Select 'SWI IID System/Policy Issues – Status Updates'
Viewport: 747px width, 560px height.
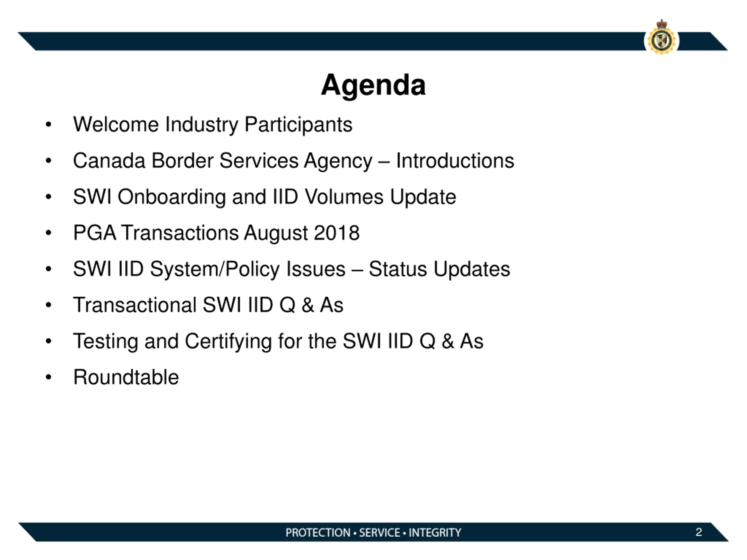(292, 269)
